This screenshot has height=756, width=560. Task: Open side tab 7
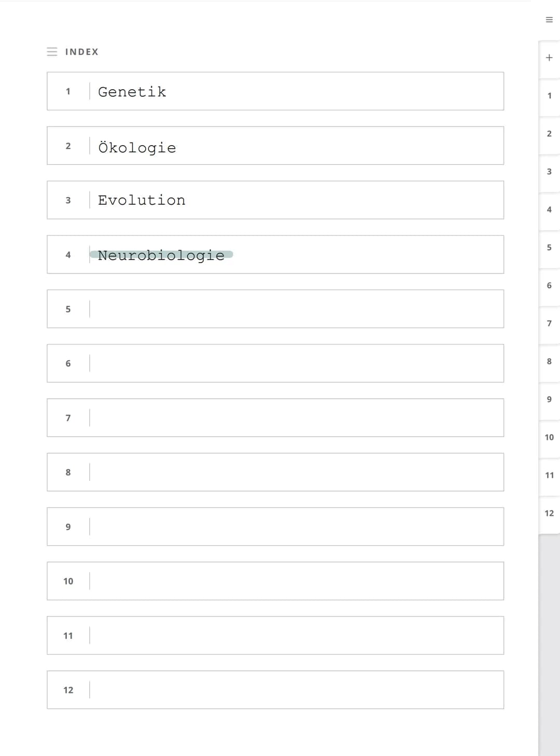point(549,323)
